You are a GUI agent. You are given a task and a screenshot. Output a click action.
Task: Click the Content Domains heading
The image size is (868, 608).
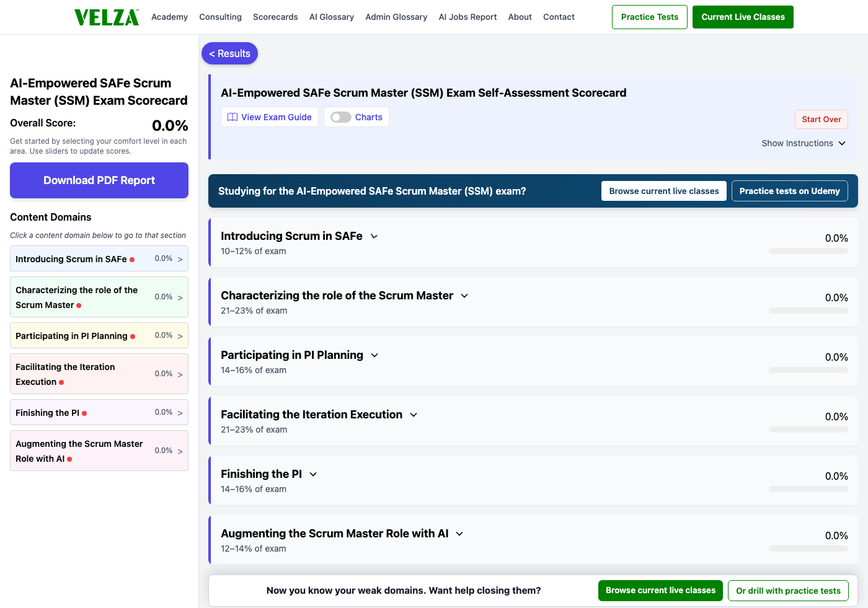(51, 217)
